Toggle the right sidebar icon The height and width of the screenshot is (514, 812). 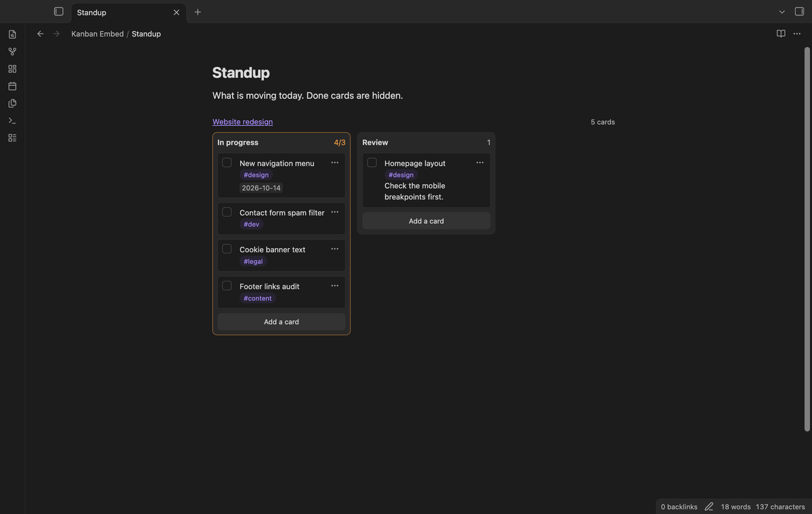click(799, 11)
